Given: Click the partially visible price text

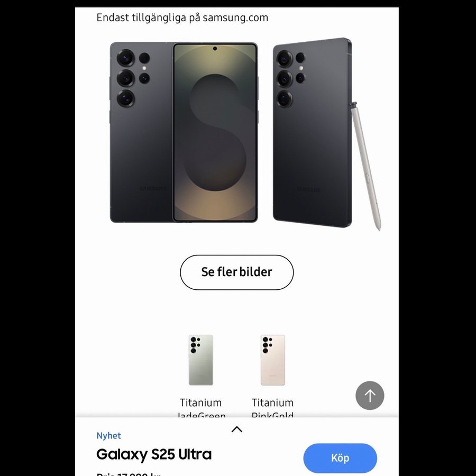Looking at the screenshot, I should coord(129,473).
